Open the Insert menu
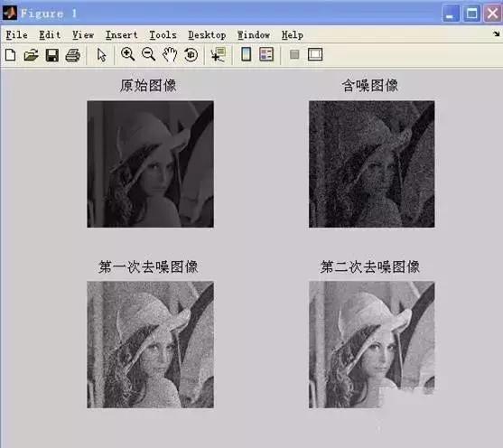 coord(122,34)
